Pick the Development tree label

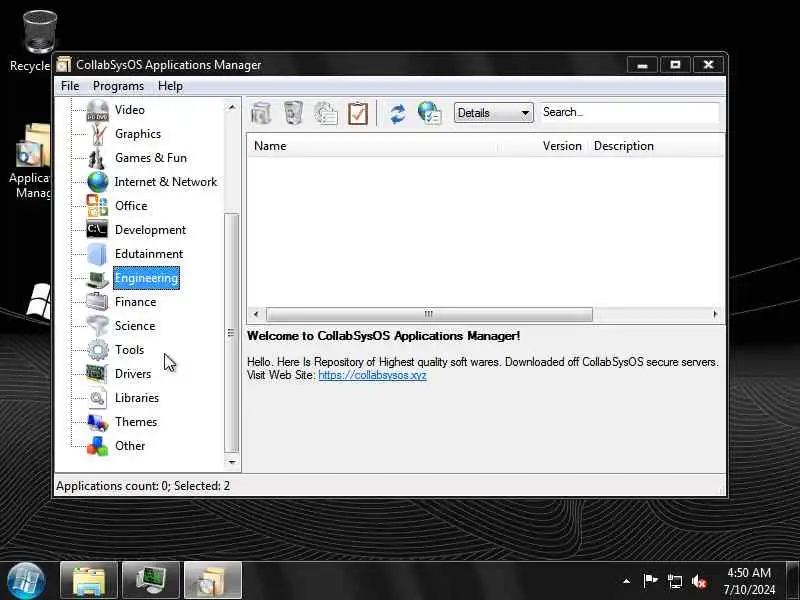151,230
